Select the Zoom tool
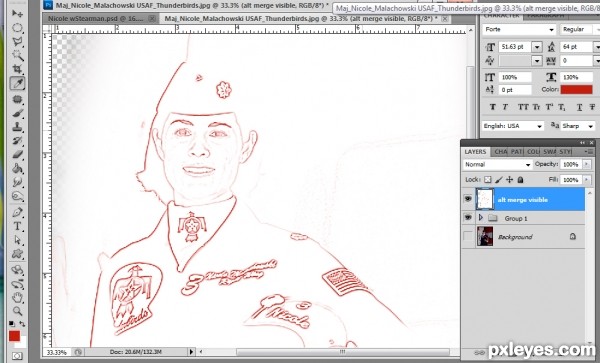Screen dimensions: 600x363 17,311
